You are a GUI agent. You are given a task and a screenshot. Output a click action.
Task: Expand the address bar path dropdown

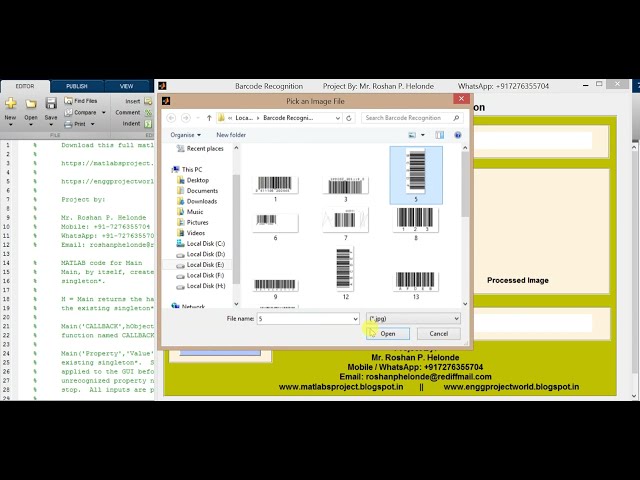click(338, 118)
